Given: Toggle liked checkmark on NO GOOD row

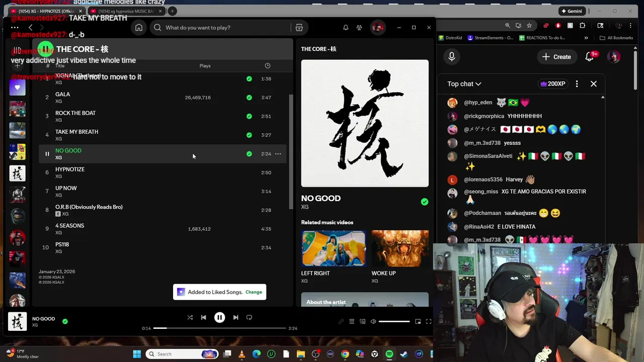Looking at the screenshot, I should (x=249, y=154).
